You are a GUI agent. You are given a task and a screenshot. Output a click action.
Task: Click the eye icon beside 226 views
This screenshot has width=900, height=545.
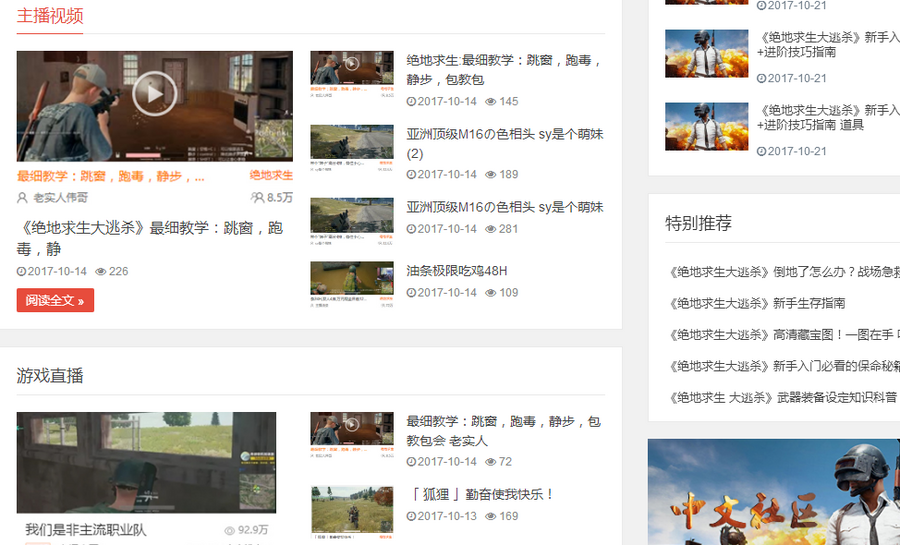100,271
